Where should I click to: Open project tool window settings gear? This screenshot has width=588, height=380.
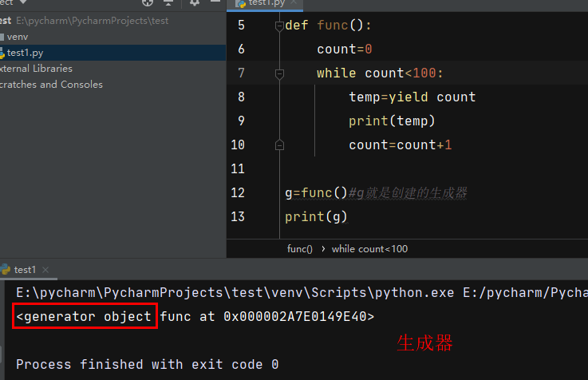click(x=194, y=2)
